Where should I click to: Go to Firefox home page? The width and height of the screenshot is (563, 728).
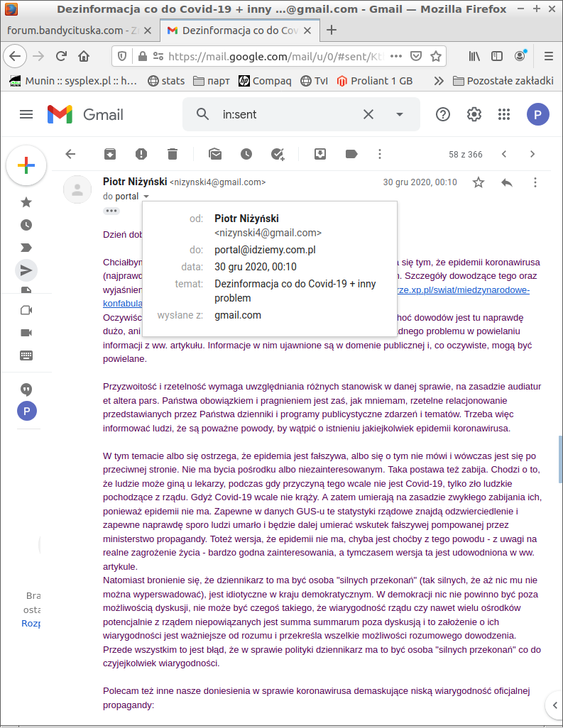(x=84, y=56)
